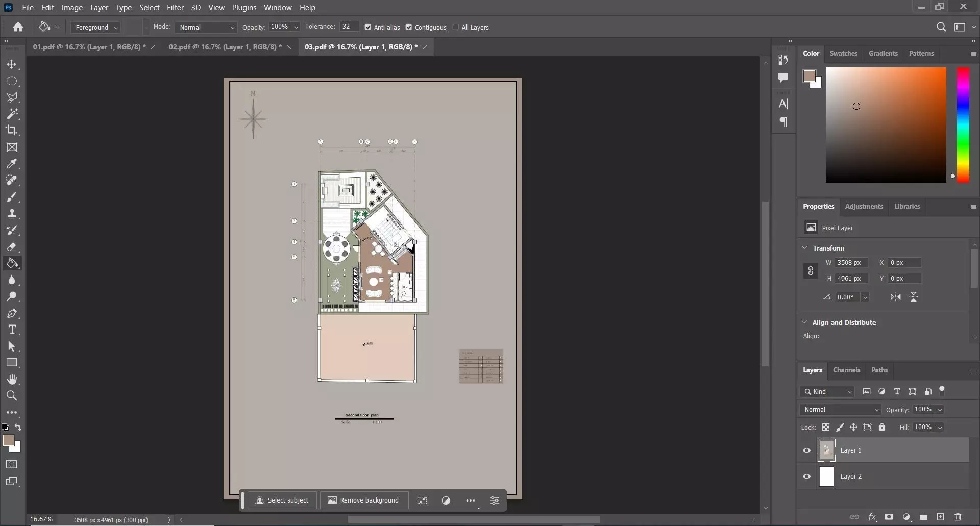The image size is (980, 526).
Task: Swap foreground and background colors
Action: 18,428
